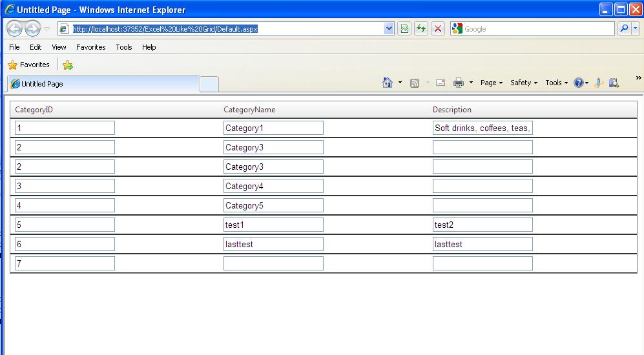The width and height of the screenshot is (644, 355).
Task: Click the blue Help question mark icon
Action: [578, 83]
